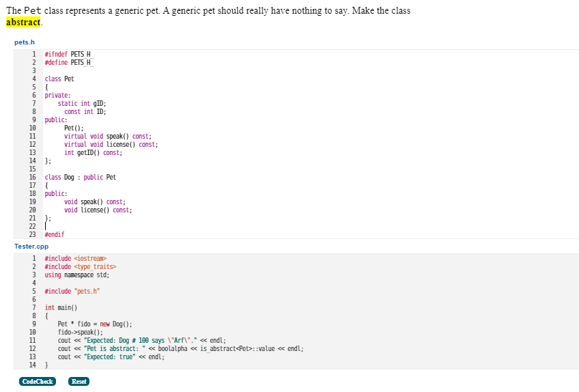Click the 'Expected: true' cout line
The image size is (579, 392).
[x=111, y=356]
